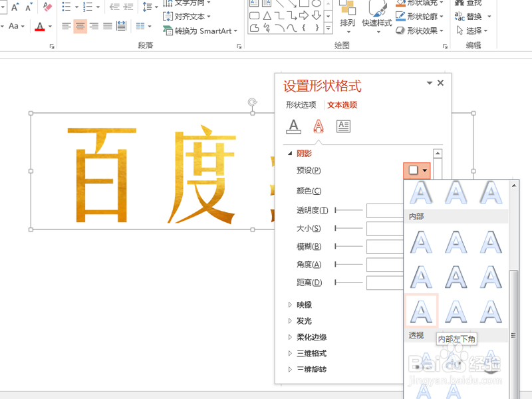
Task: Open the 段落 paragraph dialog launcher
Action: (x=239, y=46)
